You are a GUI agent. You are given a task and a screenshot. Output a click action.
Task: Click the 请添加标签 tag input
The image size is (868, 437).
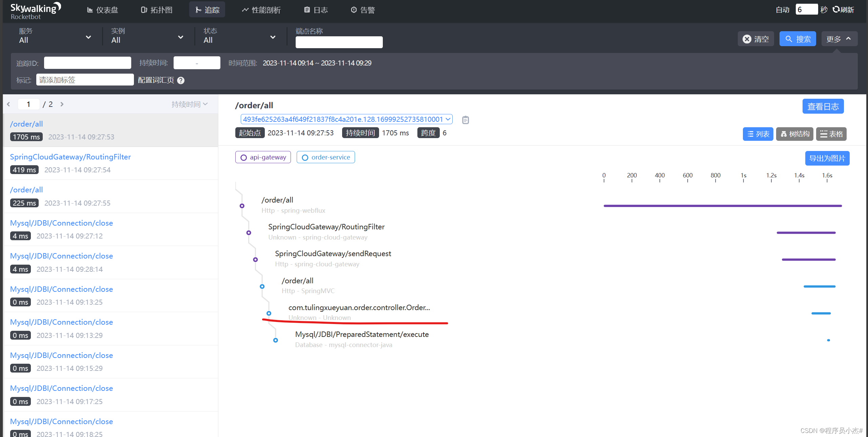[85, 80]
